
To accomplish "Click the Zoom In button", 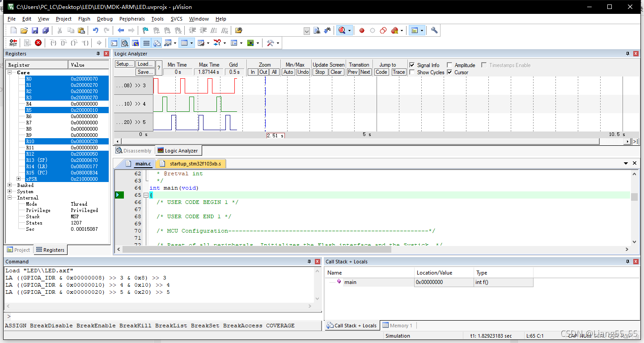I will coord(253,72).
